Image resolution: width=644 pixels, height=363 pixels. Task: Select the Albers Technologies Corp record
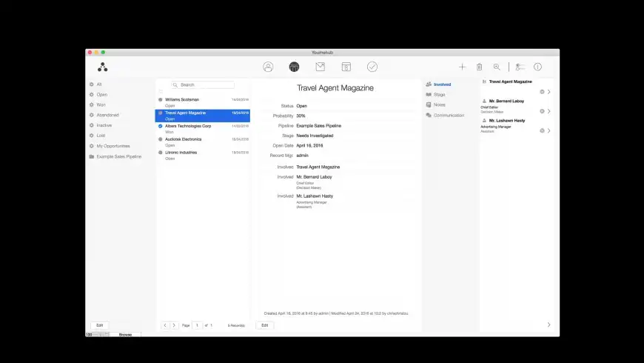click(203, 129)
